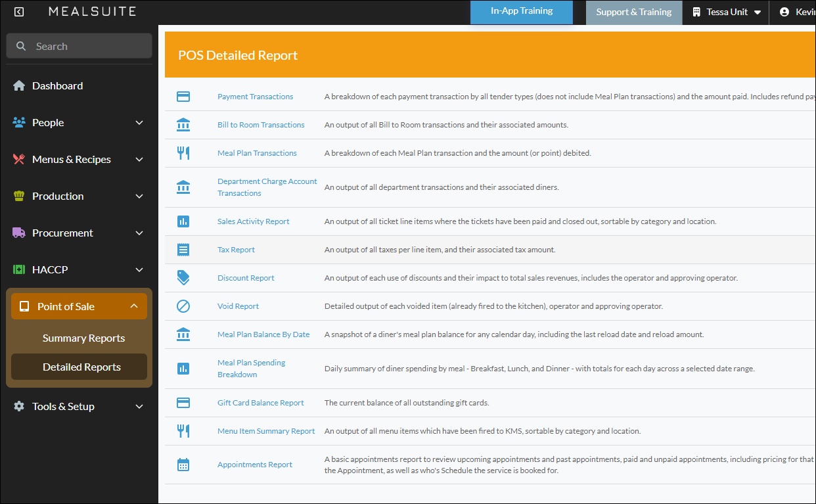Expand the Procurement sidebar section

[x=79, y=233]
